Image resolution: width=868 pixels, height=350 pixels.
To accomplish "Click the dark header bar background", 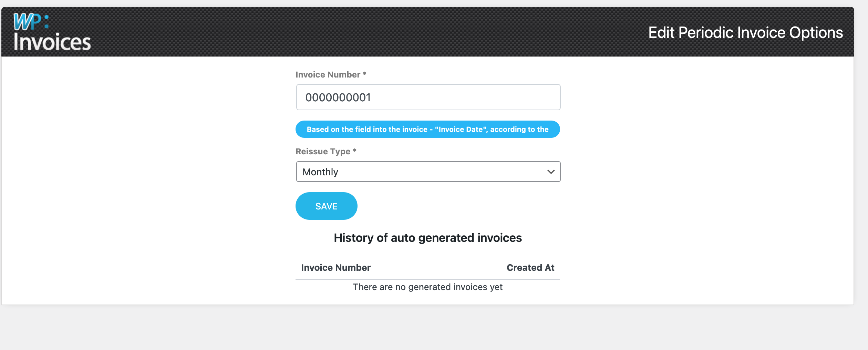I will tap(344, 32).
